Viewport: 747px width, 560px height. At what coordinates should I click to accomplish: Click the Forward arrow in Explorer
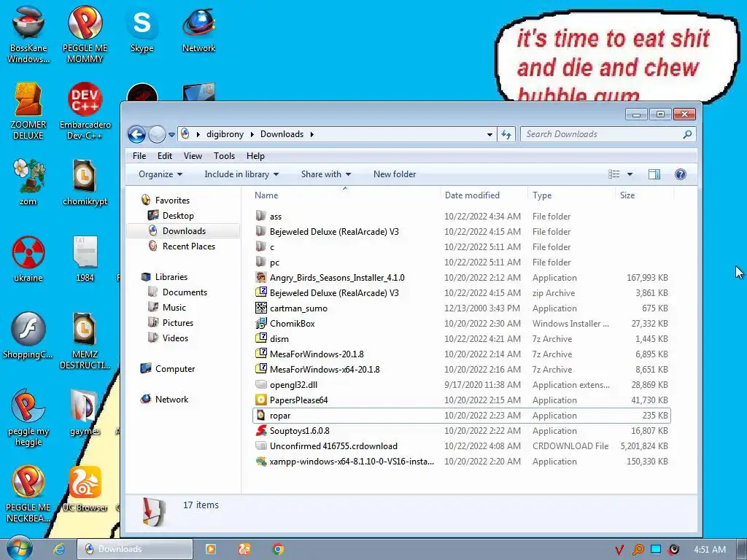157,135
